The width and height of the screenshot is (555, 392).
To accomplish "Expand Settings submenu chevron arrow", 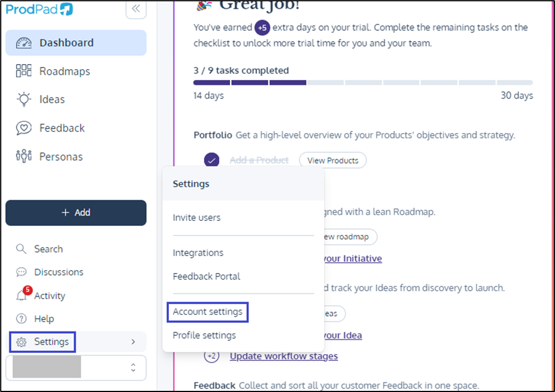I will click(x=133, y=342).
